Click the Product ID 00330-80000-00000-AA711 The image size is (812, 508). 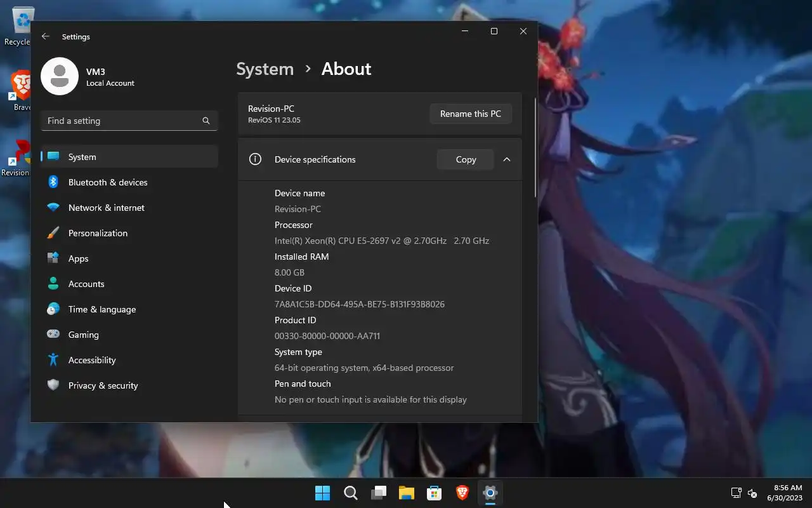327,336
